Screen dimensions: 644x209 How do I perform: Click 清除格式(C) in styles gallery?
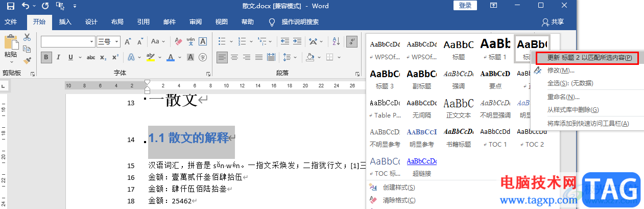point(399,200)
